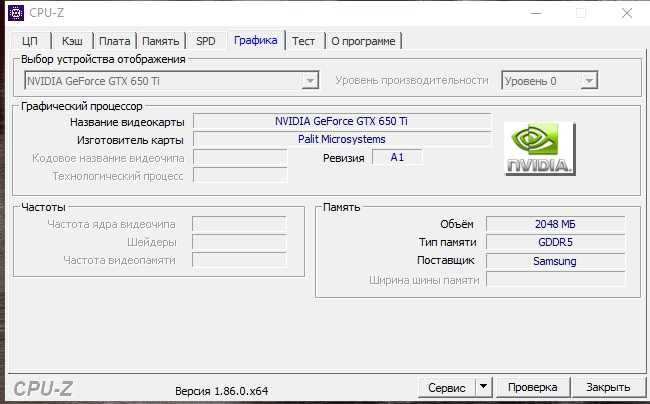Expand the display device dropdown
Viewport: 650px width, 404px height.
310,81
